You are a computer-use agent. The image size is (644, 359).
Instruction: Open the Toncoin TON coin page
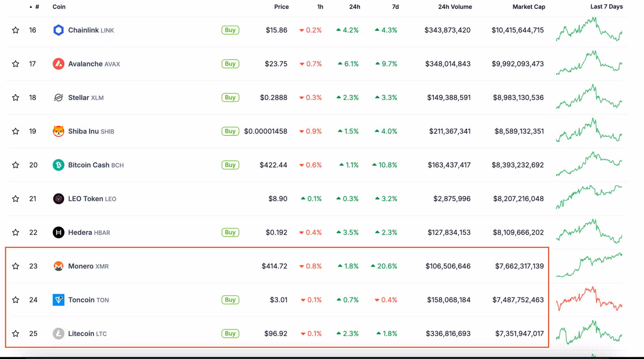click(x=89, y=300)
